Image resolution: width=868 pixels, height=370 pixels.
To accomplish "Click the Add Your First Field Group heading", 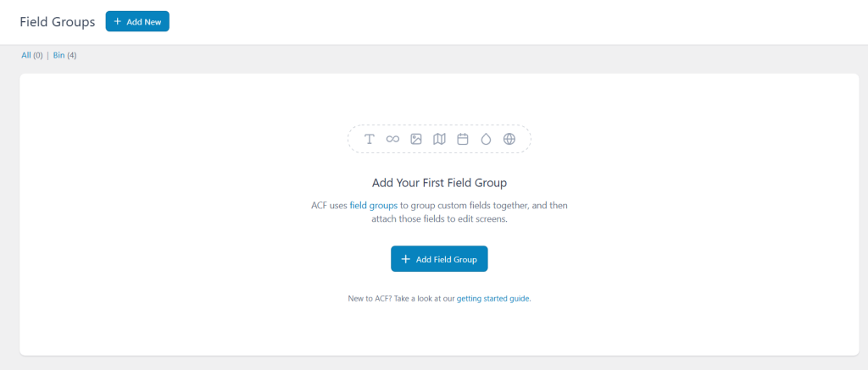I will click(x=440, y=182).
